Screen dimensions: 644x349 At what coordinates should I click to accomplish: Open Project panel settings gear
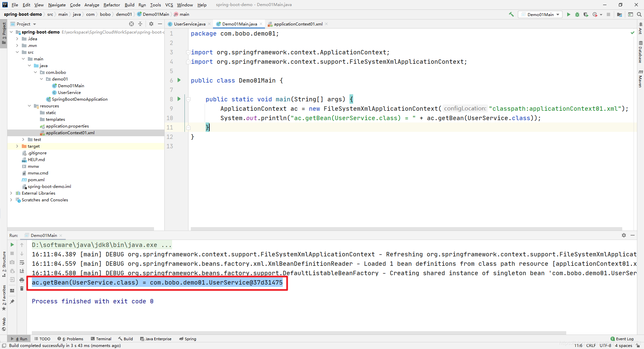(x=151, y=24)
